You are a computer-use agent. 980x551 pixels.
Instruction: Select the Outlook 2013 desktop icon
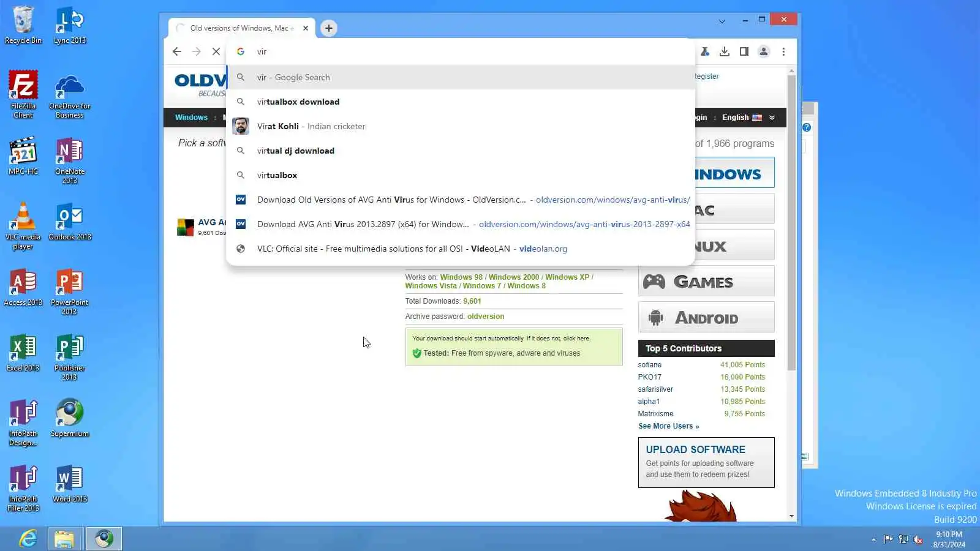coord(70,222)
